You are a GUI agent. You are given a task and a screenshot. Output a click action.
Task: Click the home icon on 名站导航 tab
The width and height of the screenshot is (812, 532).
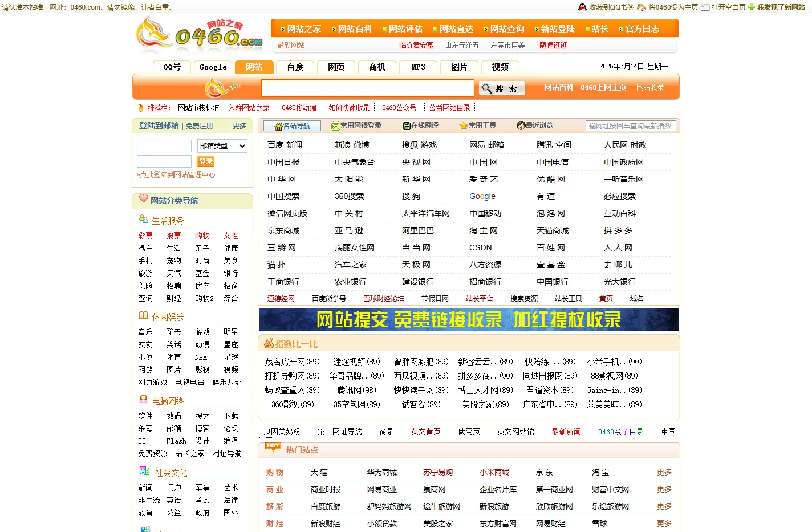279,126
